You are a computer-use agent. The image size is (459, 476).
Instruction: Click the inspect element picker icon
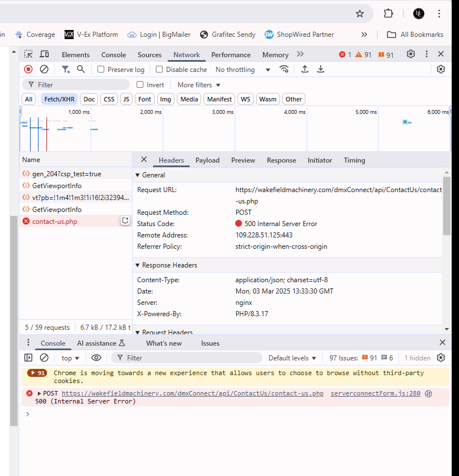28,54
